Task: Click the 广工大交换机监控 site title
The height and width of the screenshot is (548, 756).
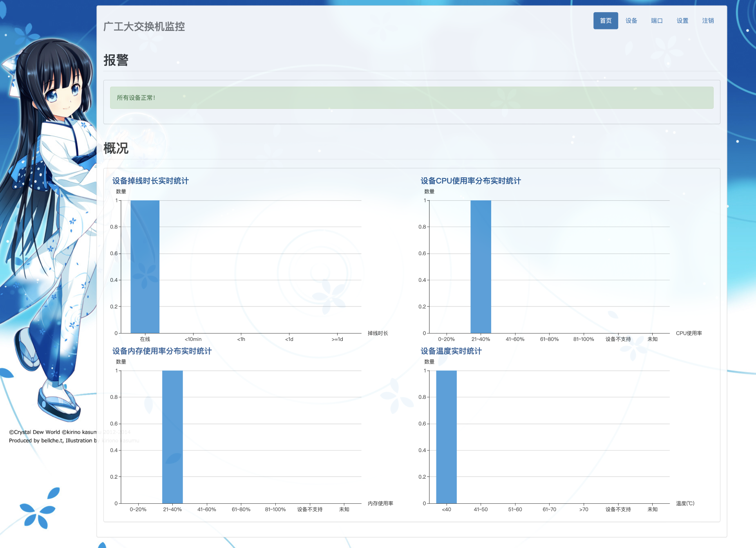Action: (x=144, y=27)
